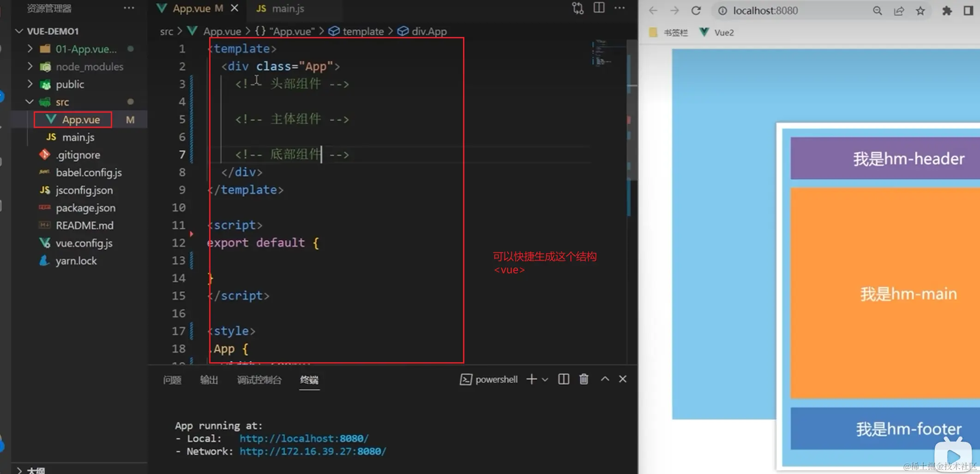Reload the browser page
980x474 pixels.
696,11
